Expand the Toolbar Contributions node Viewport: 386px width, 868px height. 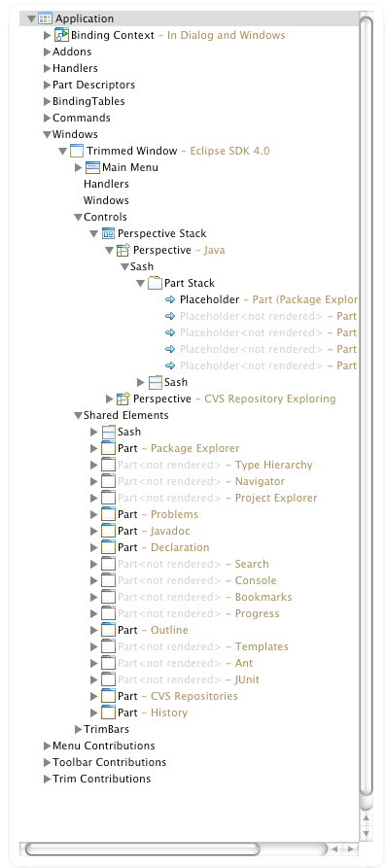pos(47,763)
